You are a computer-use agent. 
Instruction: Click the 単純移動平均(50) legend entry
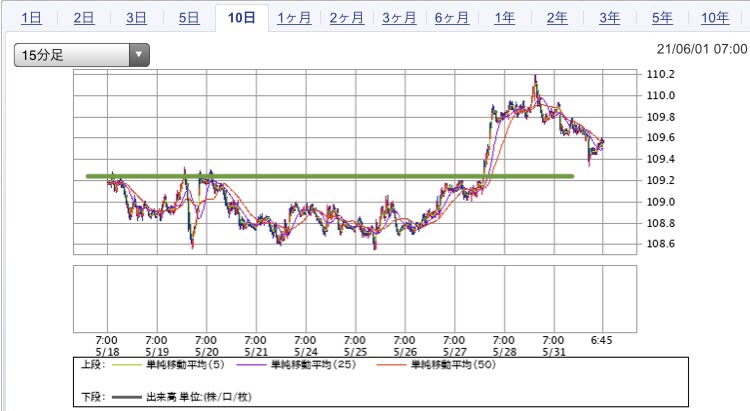coord(453,365)
